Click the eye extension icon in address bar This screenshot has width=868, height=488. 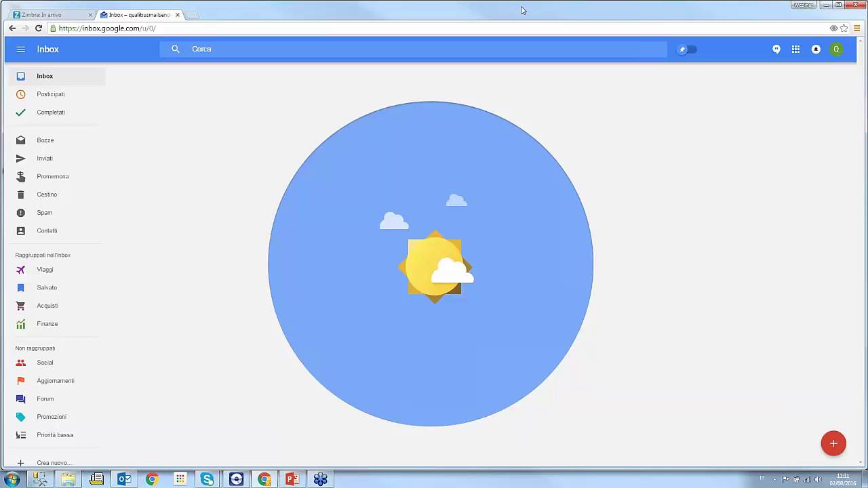pyautogui.click(x=833, y=28)
